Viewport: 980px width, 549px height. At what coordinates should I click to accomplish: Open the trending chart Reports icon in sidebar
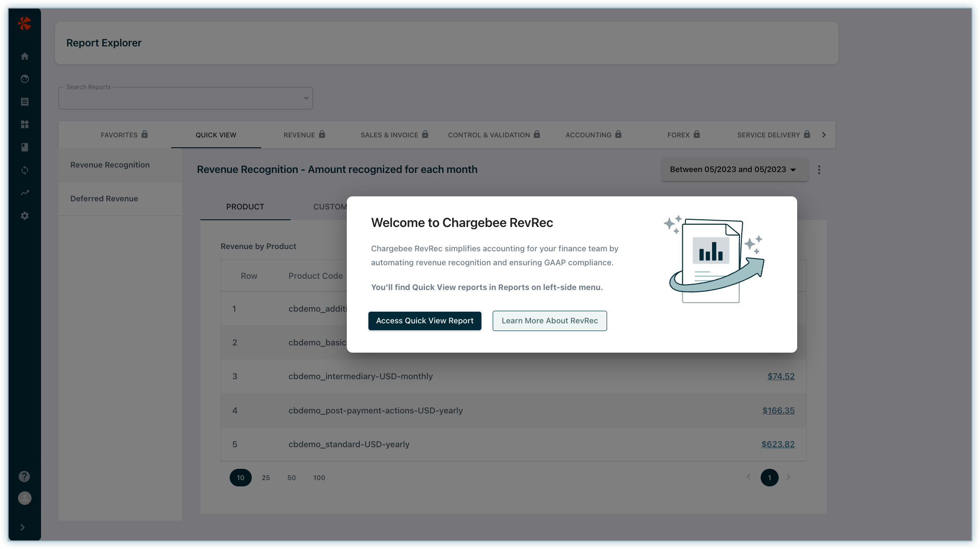[x=25, y=193]
